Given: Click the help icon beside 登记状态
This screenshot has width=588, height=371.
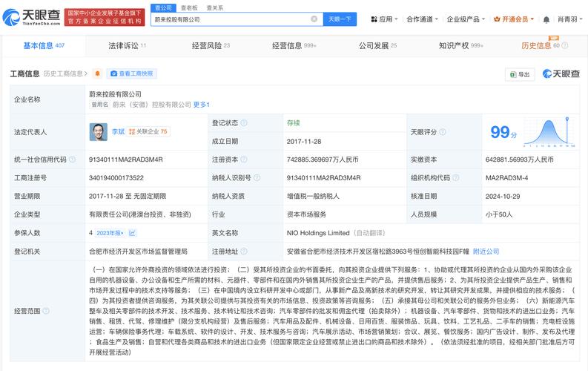Looking at the screenshot, I should click(x=244, y=123).
